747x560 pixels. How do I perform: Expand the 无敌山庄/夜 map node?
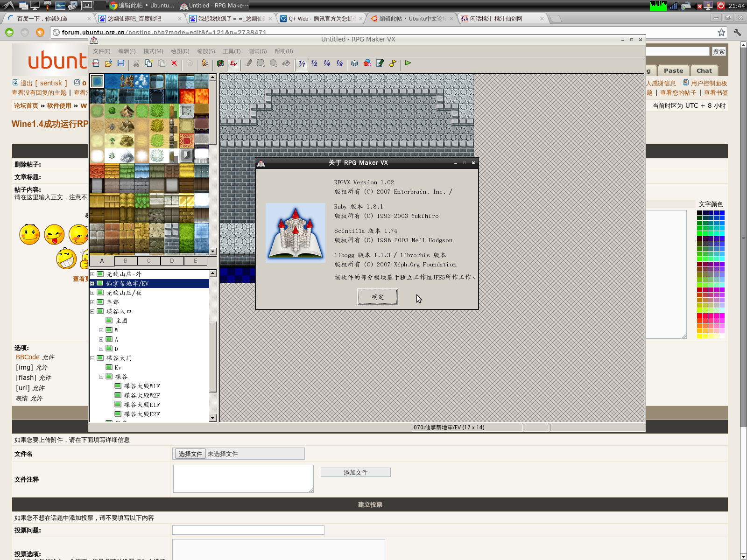click(92, 293)
